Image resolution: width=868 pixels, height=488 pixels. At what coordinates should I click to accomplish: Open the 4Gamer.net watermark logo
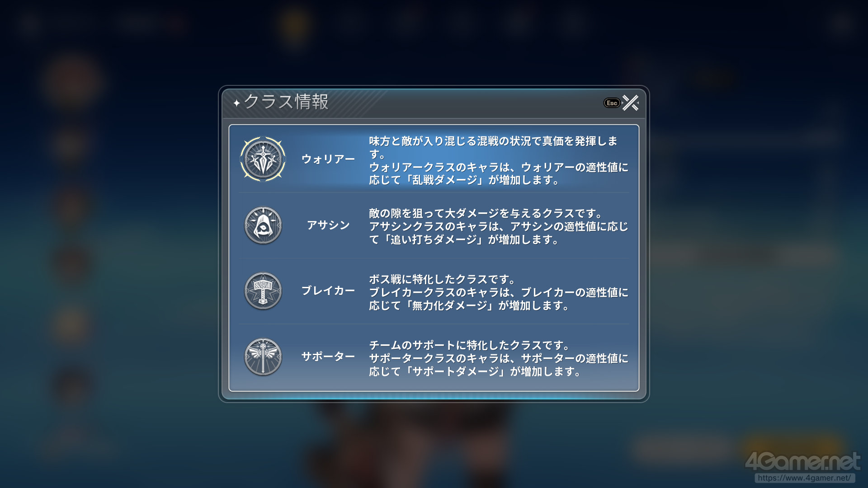click(803, 461)
